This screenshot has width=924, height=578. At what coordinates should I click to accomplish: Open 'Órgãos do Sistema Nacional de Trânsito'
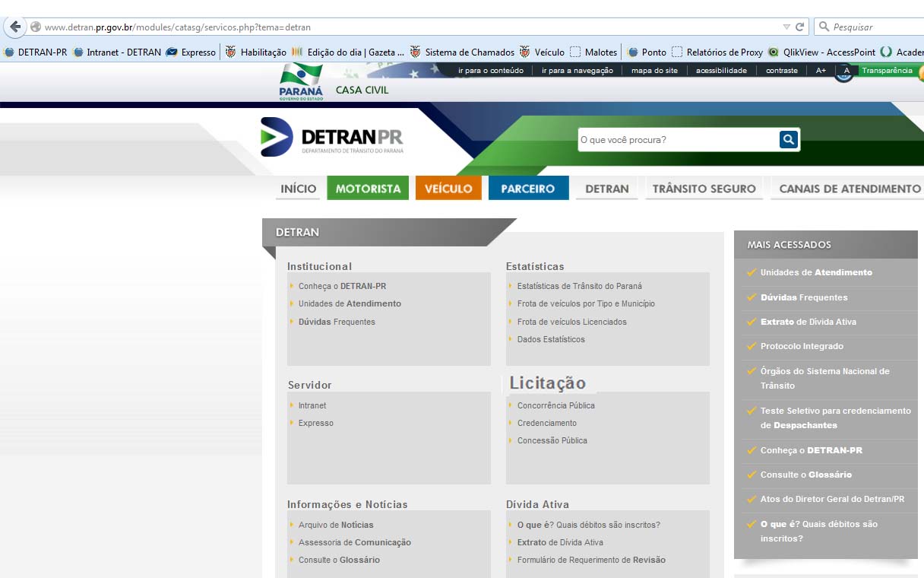[825, 378]
